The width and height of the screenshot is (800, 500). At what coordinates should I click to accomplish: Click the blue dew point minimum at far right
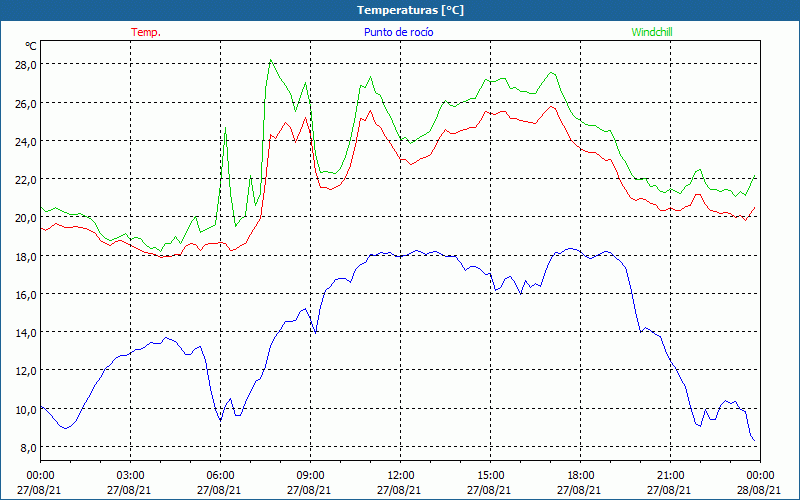coord(754,440)
